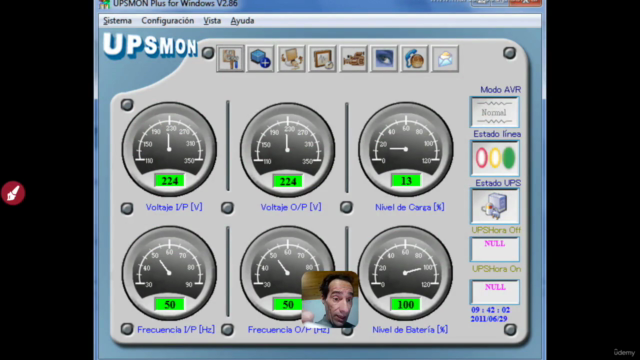This screenshot has height=360, width=640.
Task: Open the envelope email notification icon
Action: tap(445, 59)
